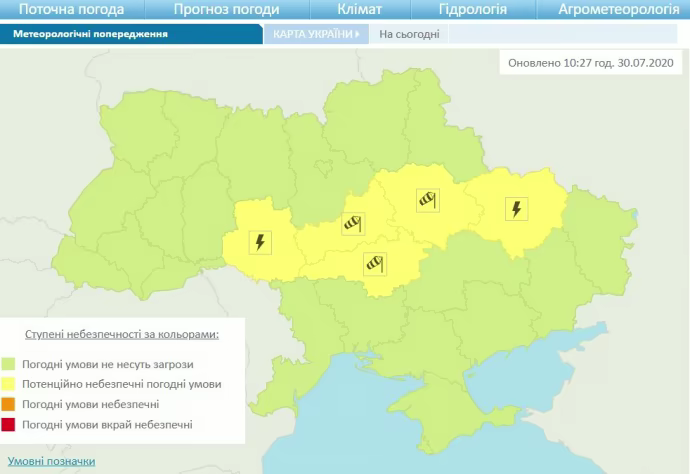Click the lightning warning icon in western Ukraine
Viewport: 690px width, 474px height.
coord(260,242)
